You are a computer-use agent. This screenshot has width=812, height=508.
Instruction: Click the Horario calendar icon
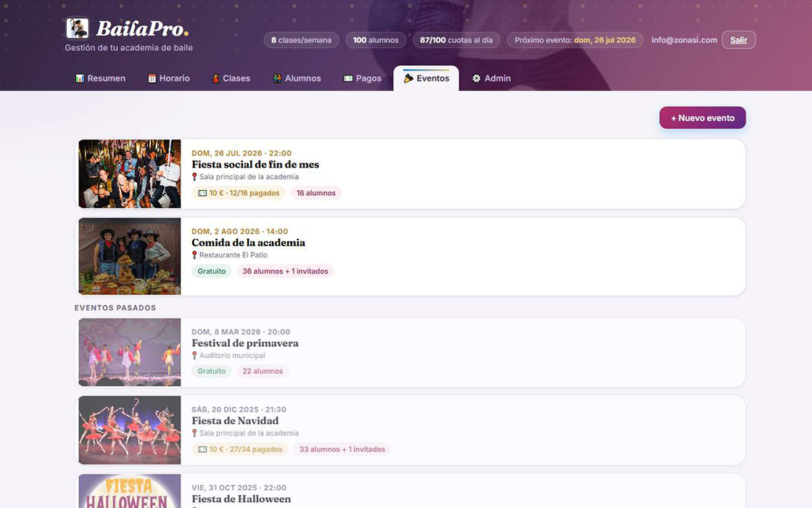(x=152, y=78)
